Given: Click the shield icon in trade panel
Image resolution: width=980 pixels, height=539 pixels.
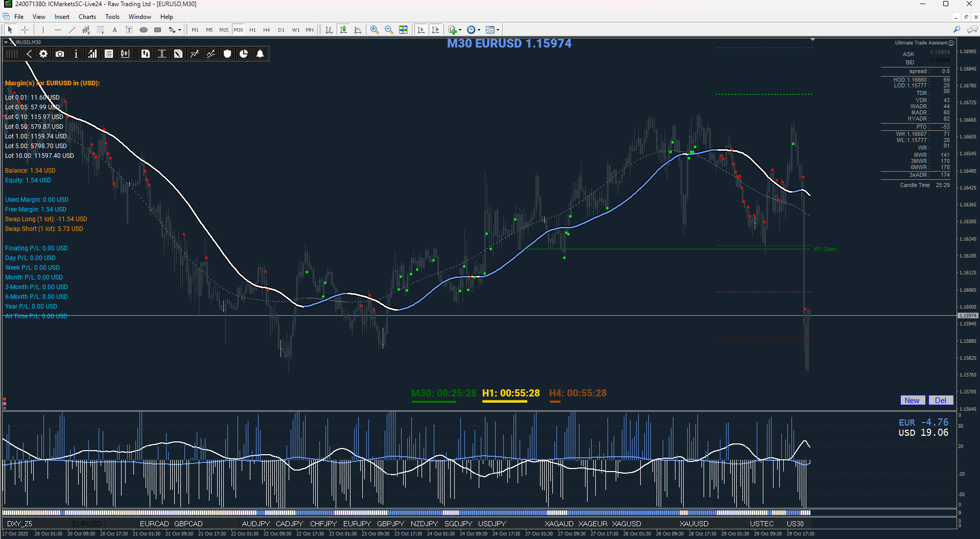Looking at the screenshot, I should click(x=227, y=54).
